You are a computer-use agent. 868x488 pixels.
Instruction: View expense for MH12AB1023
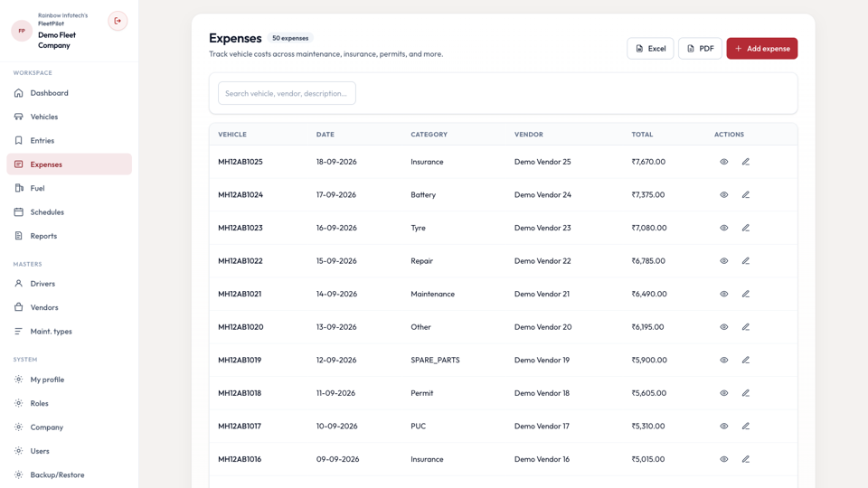pyautogui.click(x=723, y=228)
